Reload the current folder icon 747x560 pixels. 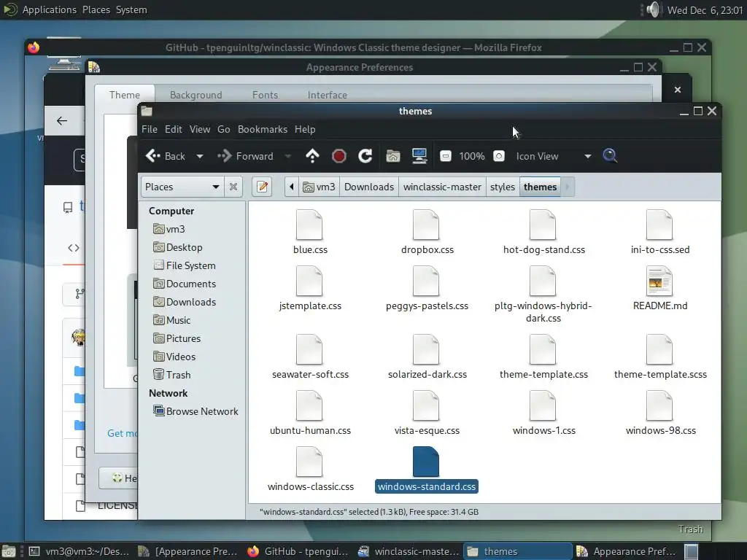tap(365, 156)
